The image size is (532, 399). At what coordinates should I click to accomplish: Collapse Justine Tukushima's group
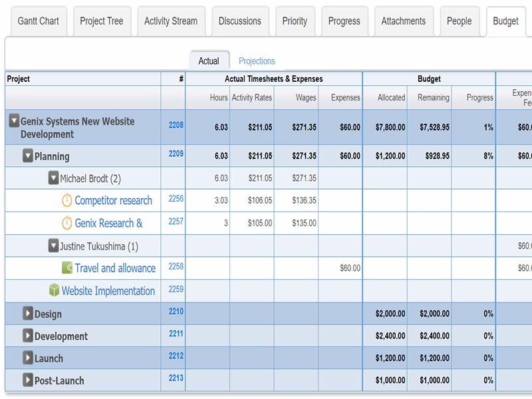click(53, 246)
